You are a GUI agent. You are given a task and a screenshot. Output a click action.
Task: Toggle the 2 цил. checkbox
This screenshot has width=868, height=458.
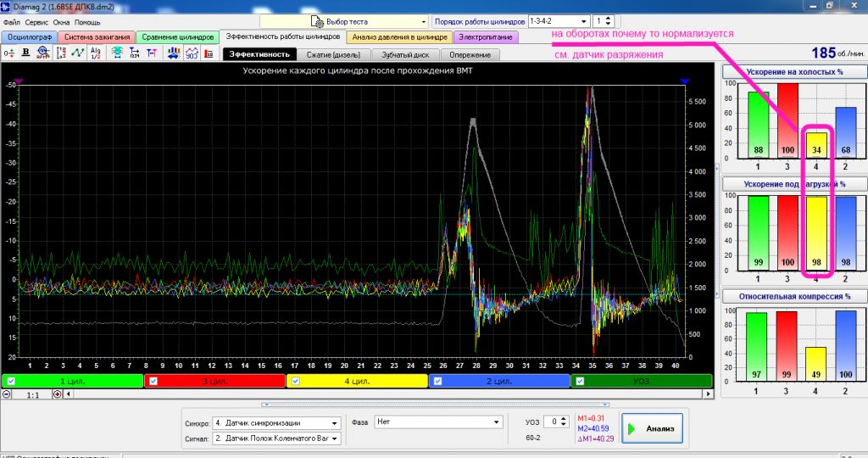click(438, 381)
